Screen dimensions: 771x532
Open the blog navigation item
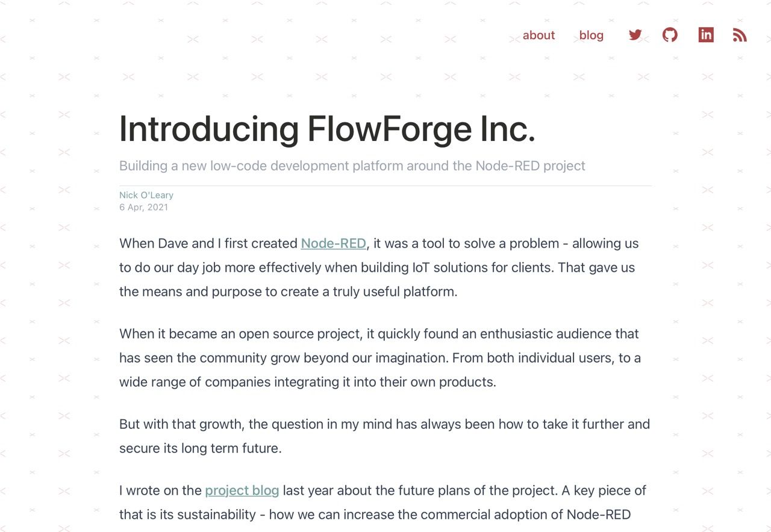pyautogui.click(x=592, y=35)
